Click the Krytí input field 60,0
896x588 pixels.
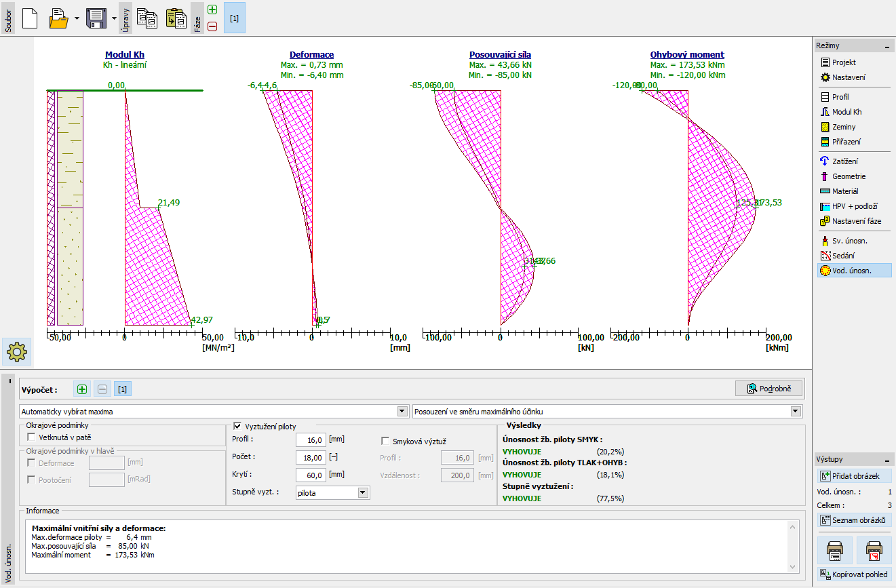[x=311, y=475]
